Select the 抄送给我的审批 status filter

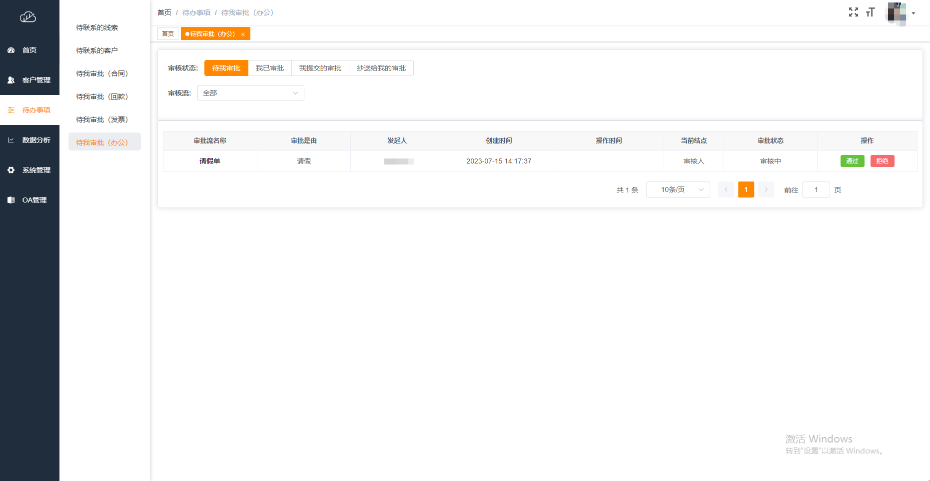pos(381,68)
